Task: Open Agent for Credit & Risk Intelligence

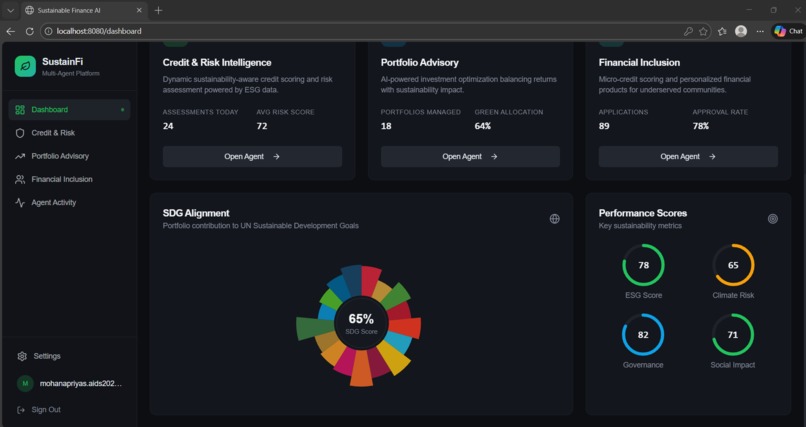Action: click(x=252, y=157)
